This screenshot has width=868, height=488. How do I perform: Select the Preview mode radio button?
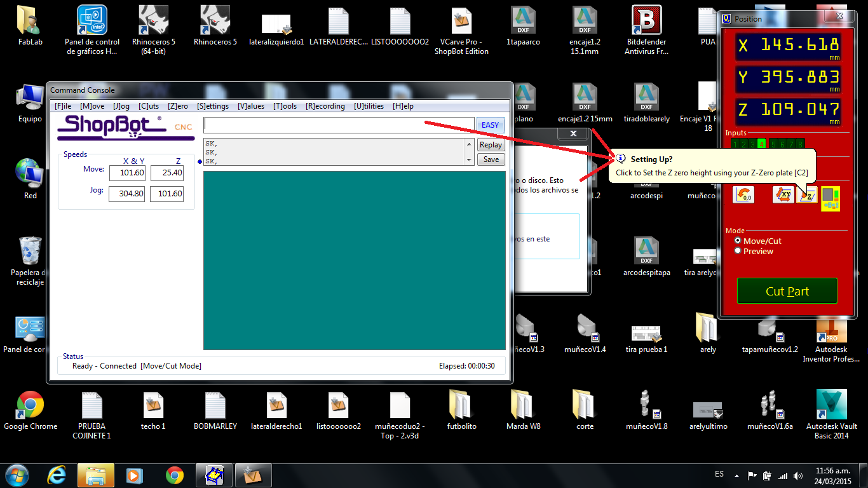coord(738,251)
